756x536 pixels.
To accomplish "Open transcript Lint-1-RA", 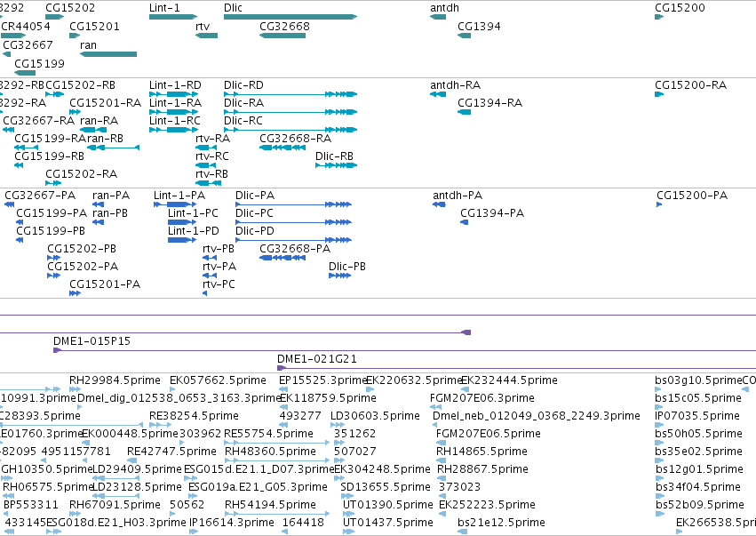I will 176,103.
